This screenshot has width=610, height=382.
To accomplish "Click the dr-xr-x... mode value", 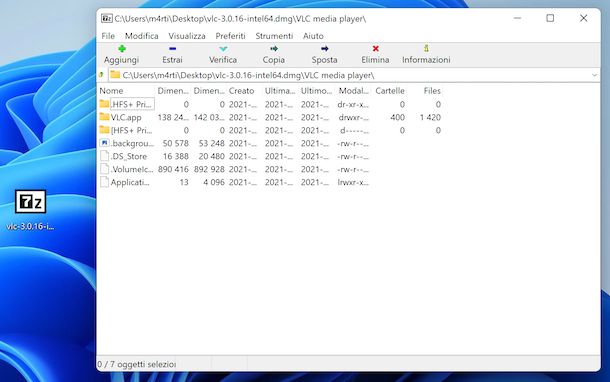I will click(x=353, y=104).
